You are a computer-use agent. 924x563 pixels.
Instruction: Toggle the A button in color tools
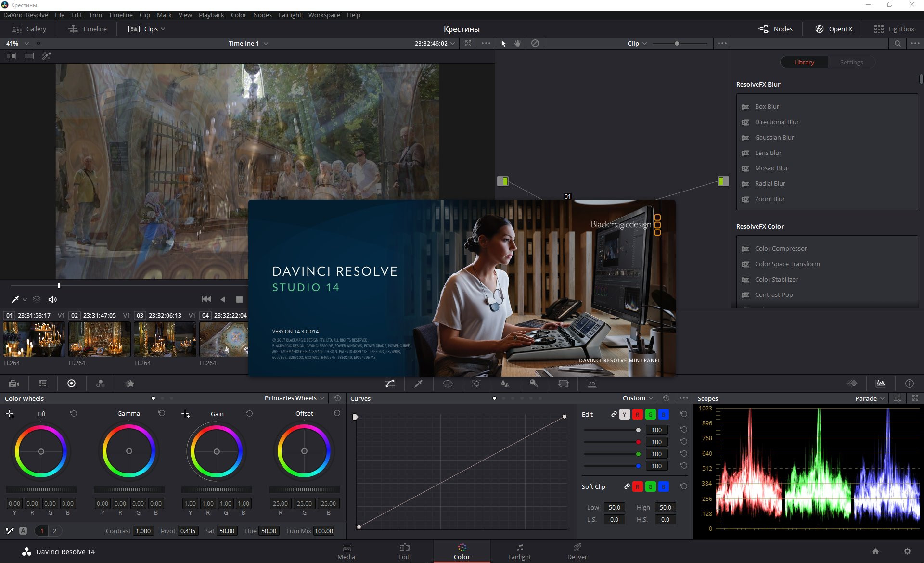pyautogui.click(x=23, y=531)
